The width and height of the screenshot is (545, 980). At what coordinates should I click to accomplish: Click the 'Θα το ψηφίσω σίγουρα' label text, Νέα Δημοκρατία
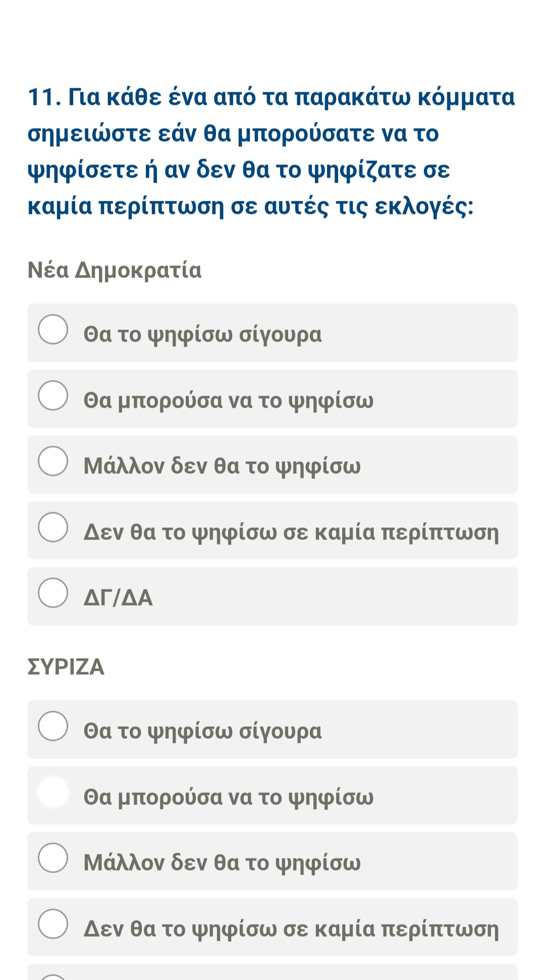coord(202,334)
